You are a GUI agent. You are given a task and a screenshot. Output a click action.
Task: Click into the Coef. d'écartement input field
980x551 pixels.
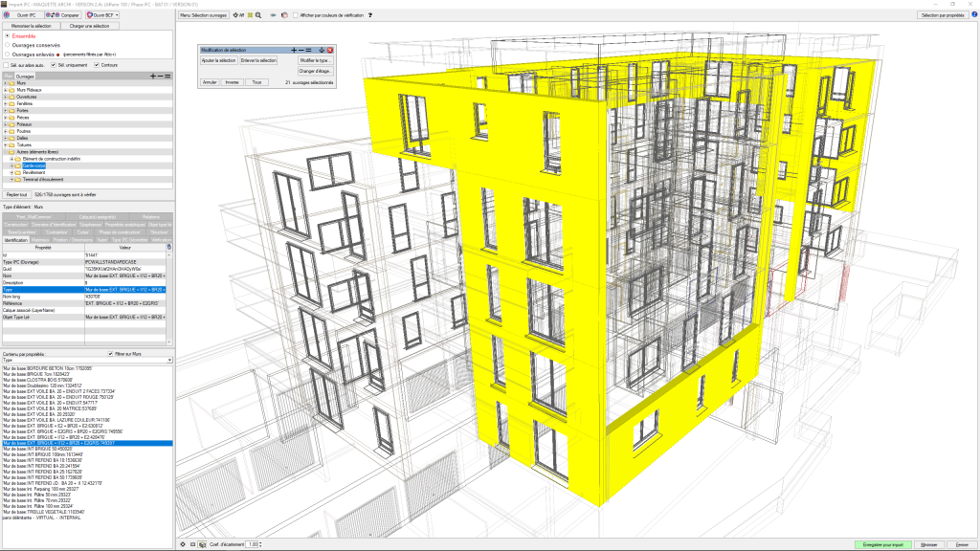pos(254,544)
